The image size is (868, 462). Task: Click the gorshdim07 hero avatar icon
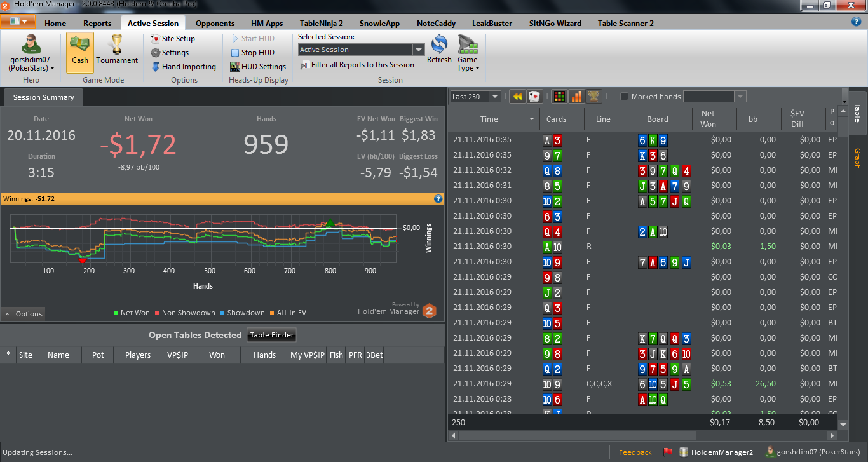(x=31, y=44)
